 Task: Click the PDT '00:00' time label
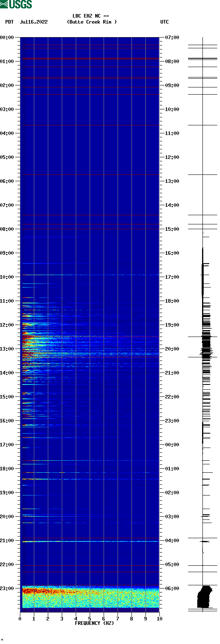(x=7, y=38)
